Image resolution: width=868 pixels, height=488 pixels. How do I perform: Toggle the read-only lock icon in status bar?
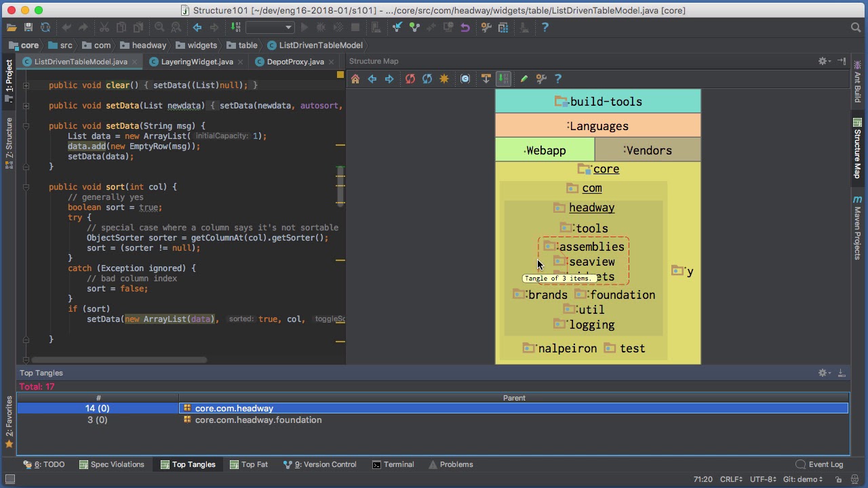pyautogui.click(x=839, y=479)
